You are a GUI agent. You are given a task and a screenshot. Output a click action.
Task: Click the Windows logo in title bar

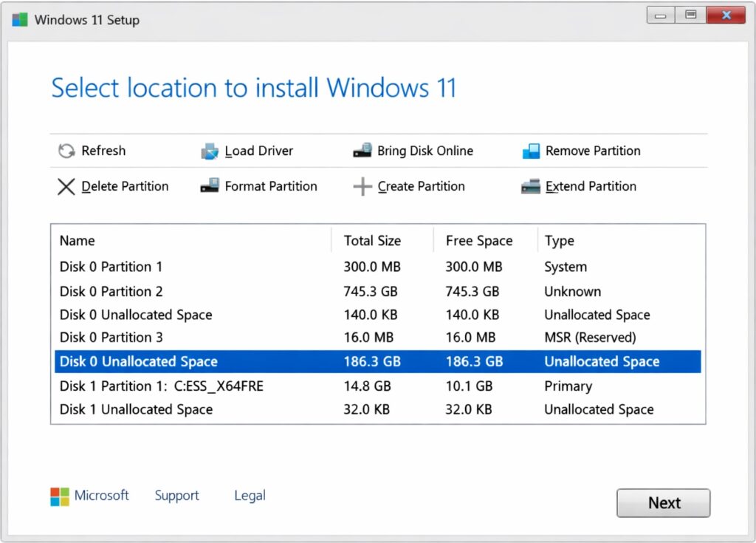[20, 20]
